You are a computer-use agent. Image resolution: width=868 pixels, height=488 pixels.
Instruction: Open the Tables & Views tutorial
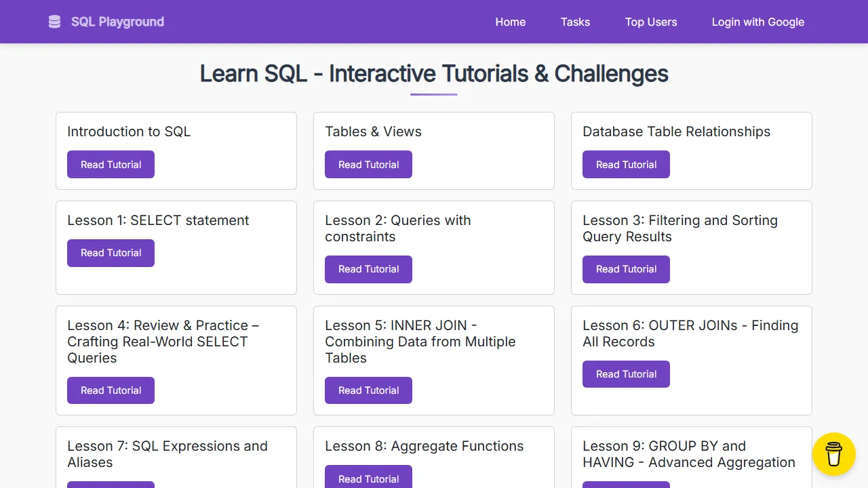(368, 164)
